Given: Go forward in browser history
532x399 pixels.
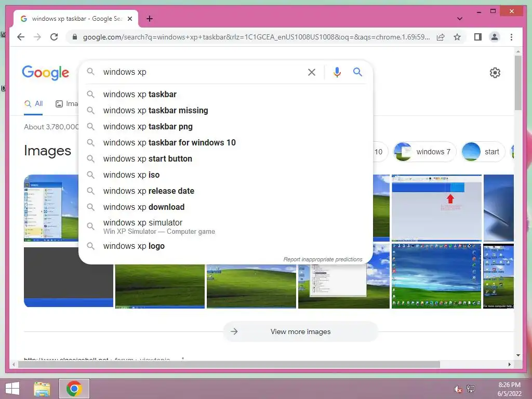Looking at the screenshot, I should (x=37, y=37).
